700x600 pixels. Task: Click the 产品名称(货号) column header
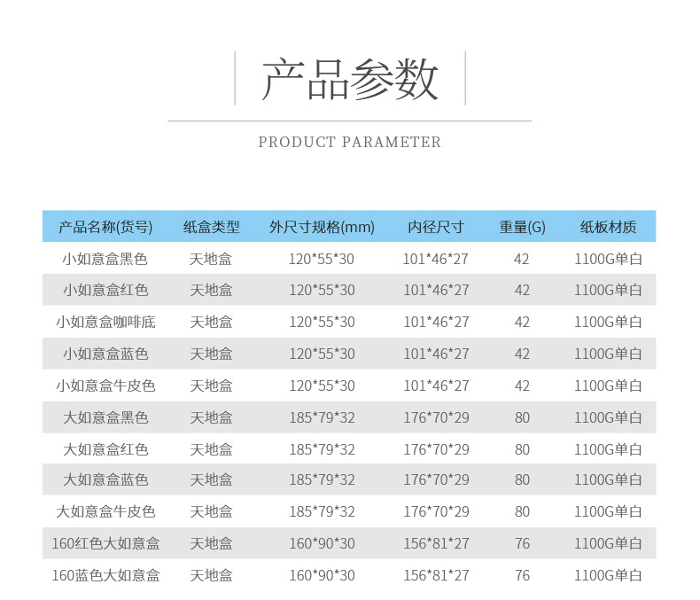coord(105,227)
